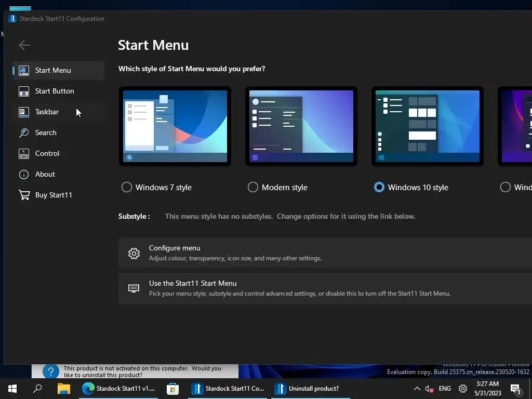Image resolution: width=532 pixels, height=399 pixels.
Task: Switch to the Edge Stardock Start11 window
Action: 118,389
